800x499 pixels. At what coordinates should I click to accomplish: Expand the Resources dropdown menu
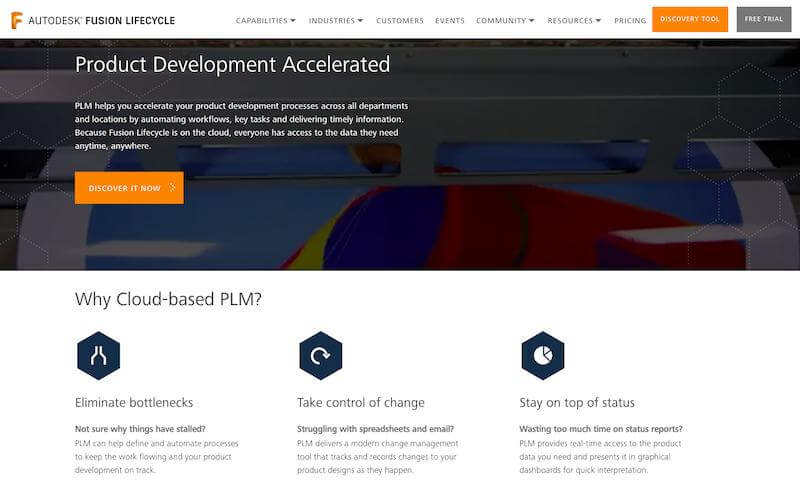574,20
